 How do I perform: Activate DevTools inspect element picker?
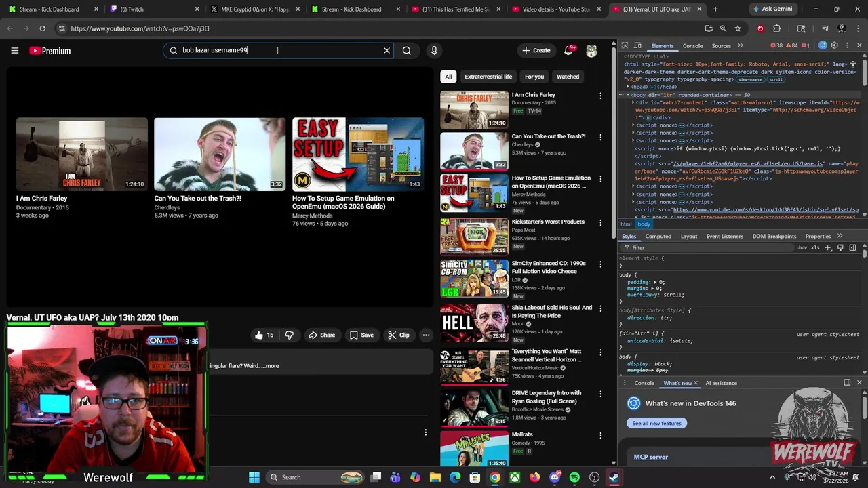tap(625, 46)
